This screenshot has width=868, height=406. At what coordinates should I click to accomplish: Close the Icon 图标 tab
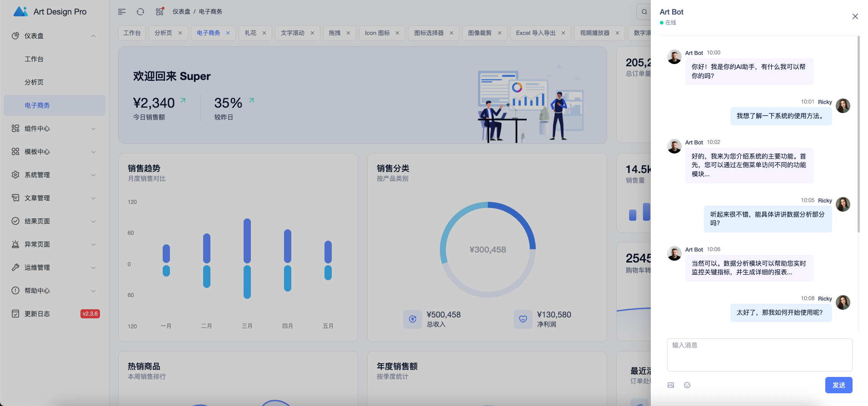(398, 33)
